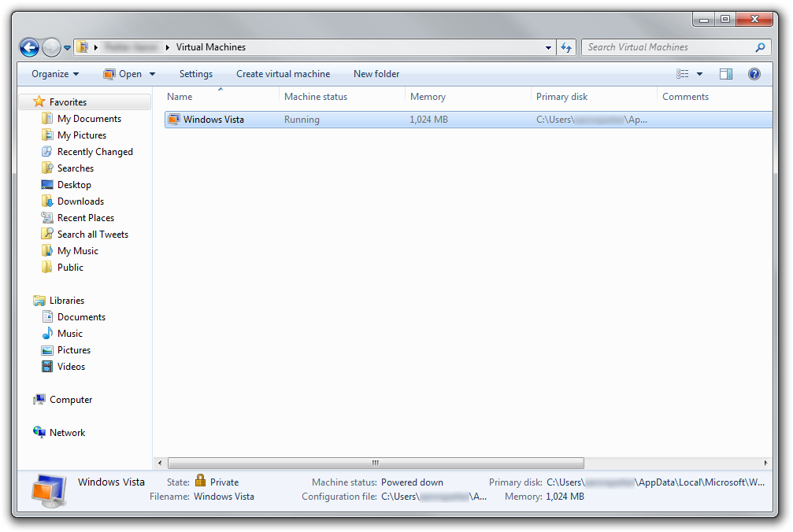This screenshot has height=532, width=793.
Task: Open Desktop in Favorites
Action: (x=74, y=185)
